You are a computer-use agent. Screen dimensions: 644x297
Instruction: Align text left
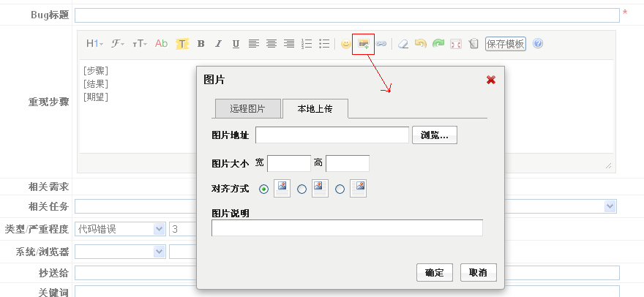(254, 44)
